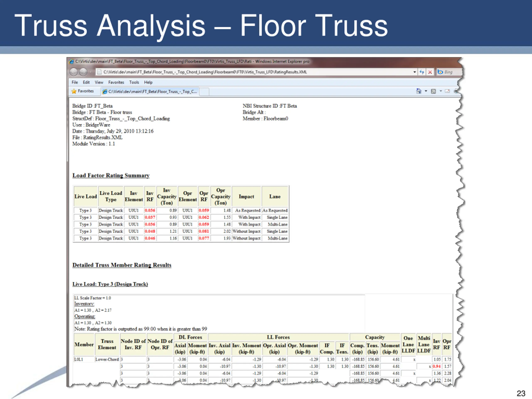Image resolution: width=532 pixels, height=399 pixels.
Task: Click the Inv RF value 0.046
Action: pos(150,238)
